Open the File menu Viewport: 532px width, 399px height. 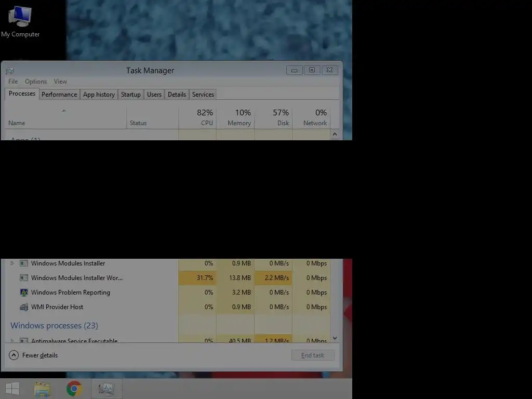click(13, 82)
